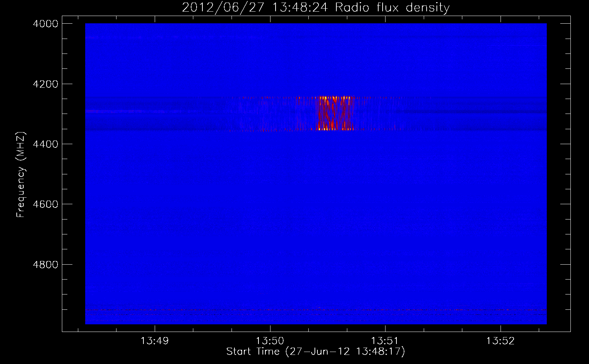The image size is (589, 364).
Task: Click the 'Start Time (27-Jun-12 13:48:17)' axis label
Action: click(316, 352)
